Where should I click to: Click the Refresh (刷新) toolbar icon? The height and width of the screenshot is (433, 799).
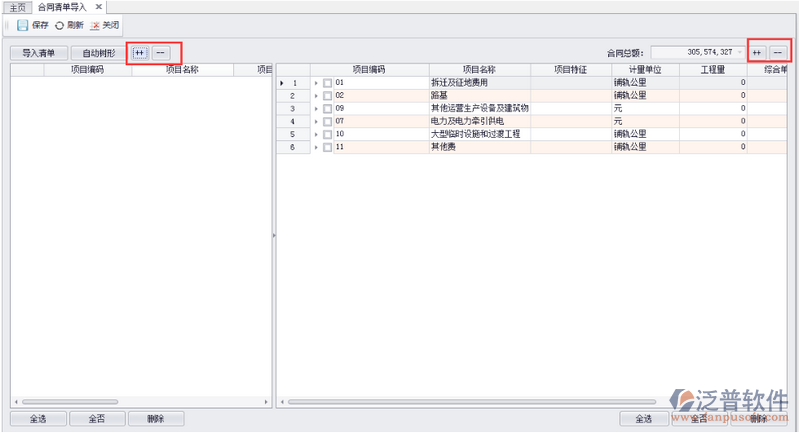point(60,24)
